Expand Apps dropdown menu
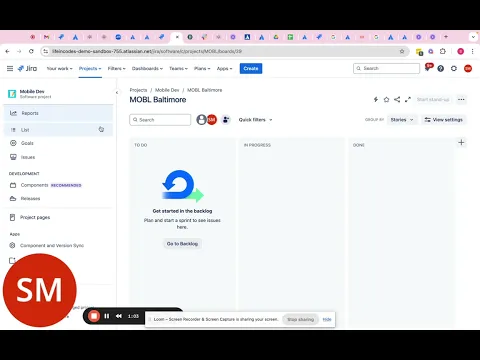The image size is (480, 360). coord(224,68)
